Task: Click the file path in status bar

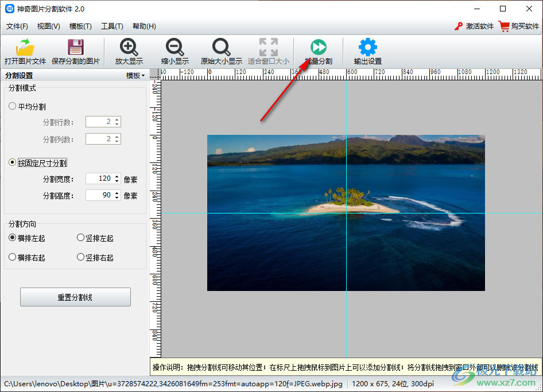Action: pos(173,384)
